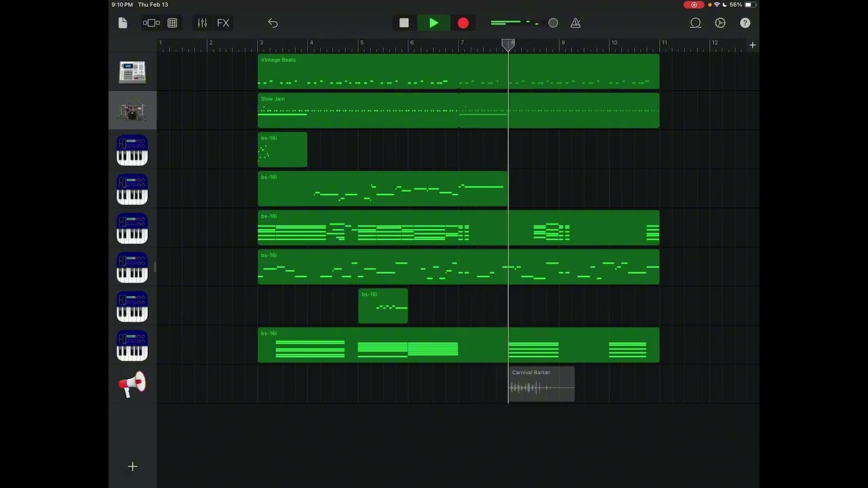Select the fourth bs-16i keyboard track icon
The image size is (868, 488).
tap(132, 268)
